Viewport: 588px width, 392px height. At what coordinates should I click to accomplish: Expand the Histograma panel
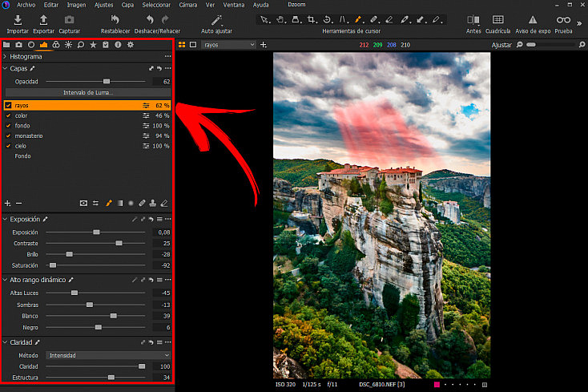click(5, 57)
